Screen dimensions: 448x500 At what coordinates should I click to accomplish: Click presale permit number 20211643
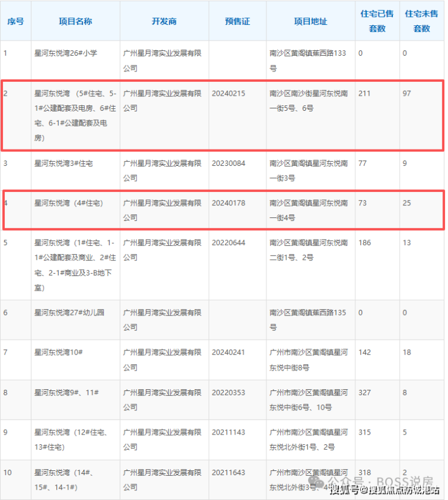point(229,473)
